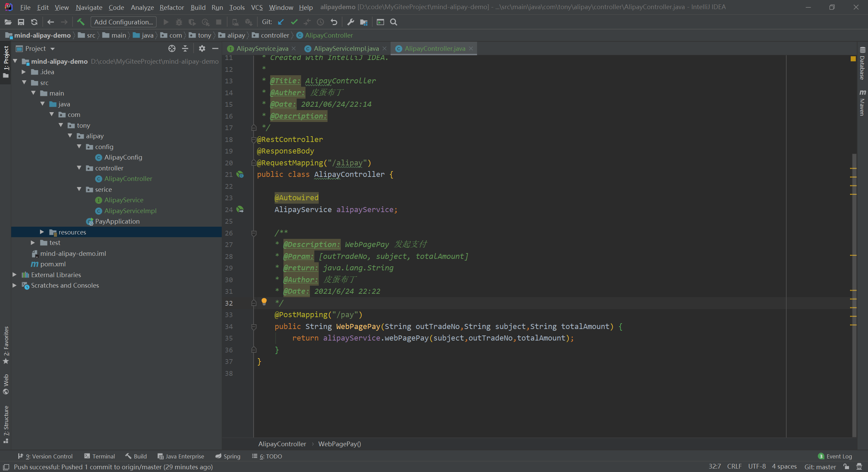
Task: Click the intention lightbulb on line 32
Action: click(264, 301)
